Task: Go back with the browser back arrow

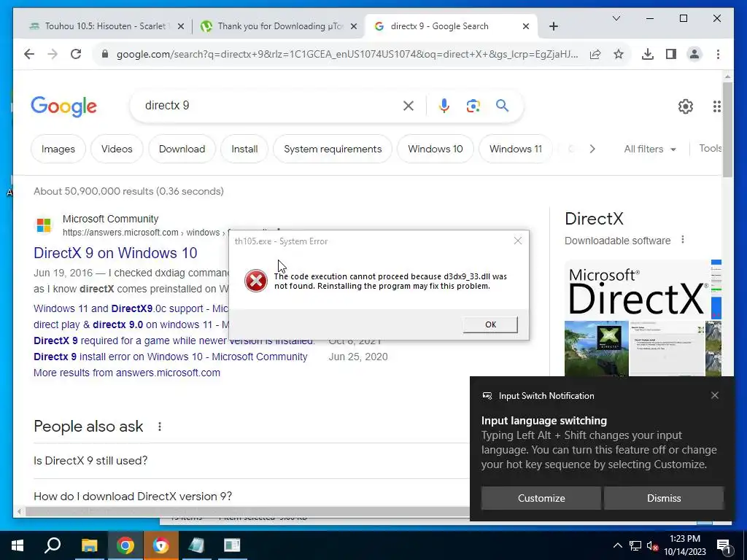Action: click(29, 54)
